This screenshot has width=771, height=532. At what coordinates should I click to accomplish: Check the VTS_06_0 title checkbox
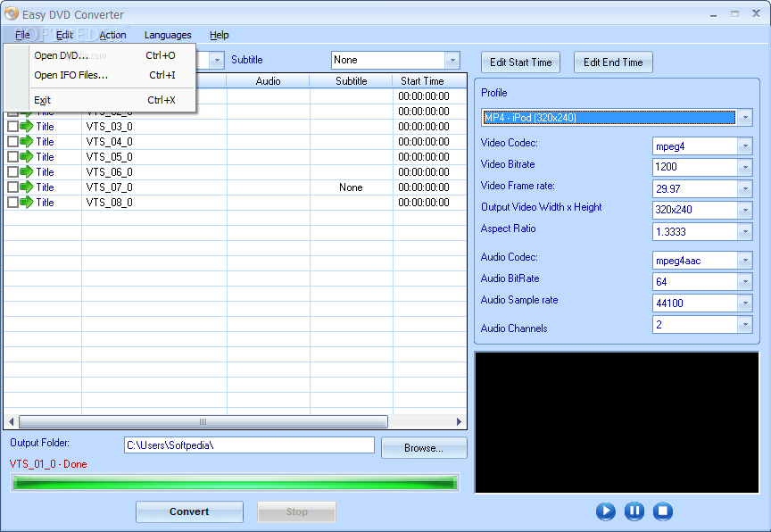pos(12,172)
